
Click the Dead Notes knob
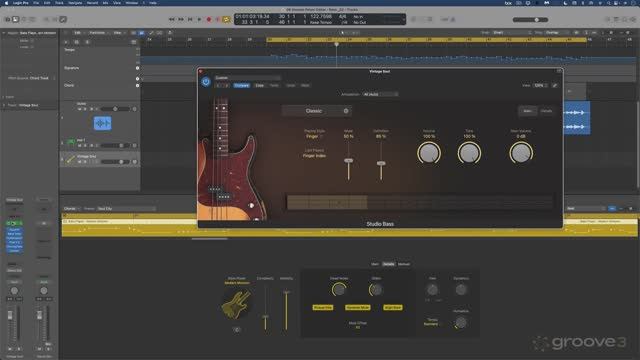pyautogui.click(x=339, y=289)
